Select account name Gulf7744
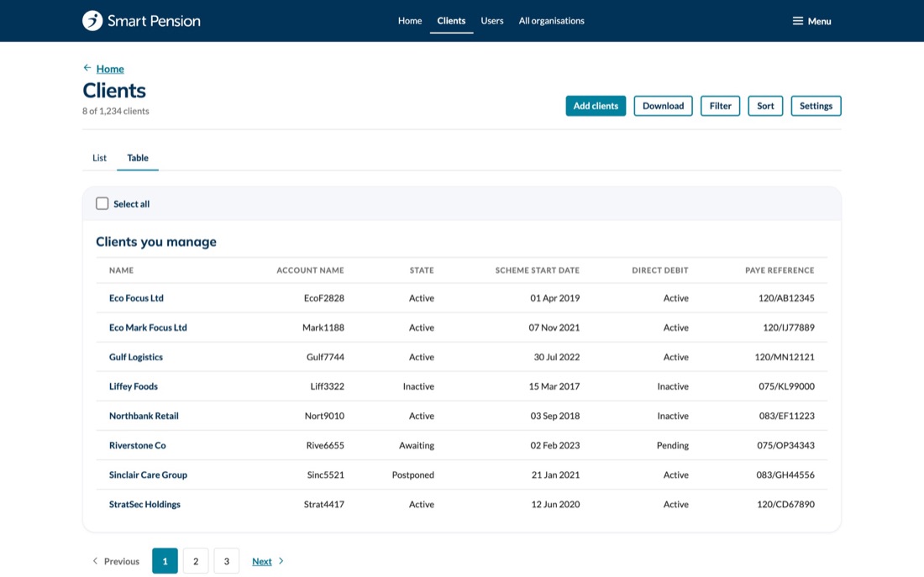 point(325,357)
